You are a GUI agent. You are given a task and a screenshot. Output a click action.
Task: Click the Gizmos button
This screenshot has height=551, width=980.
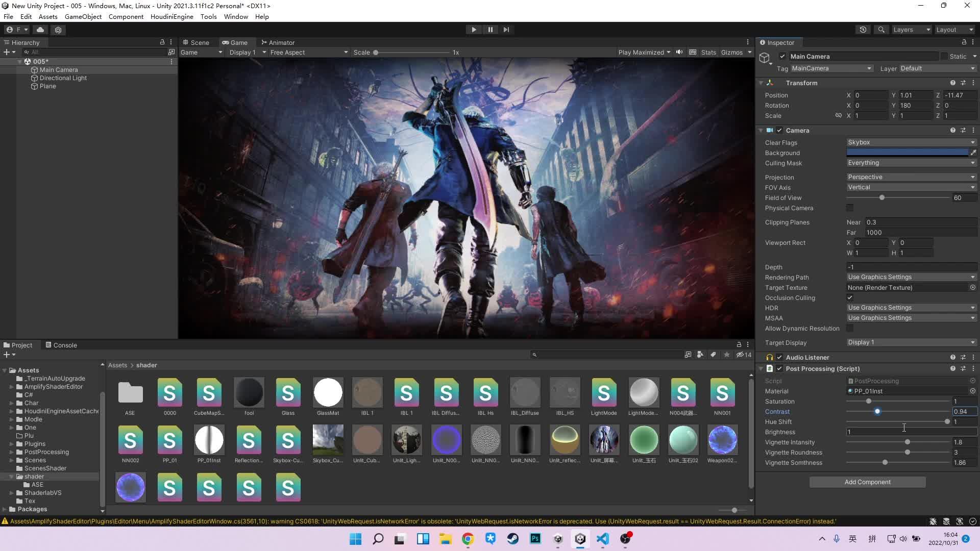(731, 52)
